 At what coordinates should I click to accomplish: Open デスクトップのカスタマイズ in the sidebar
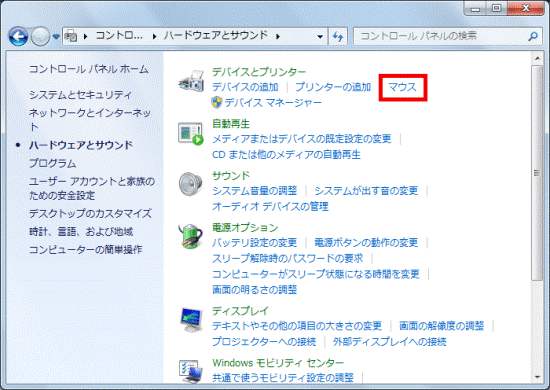coord(90,213)
